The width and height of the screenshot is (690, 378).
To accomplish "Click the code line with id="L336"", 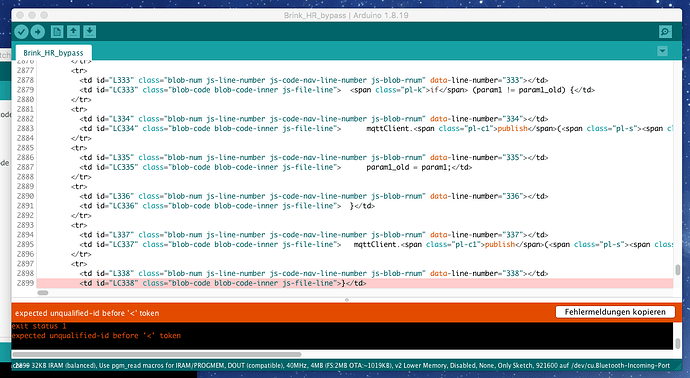I will click(314, 196).
